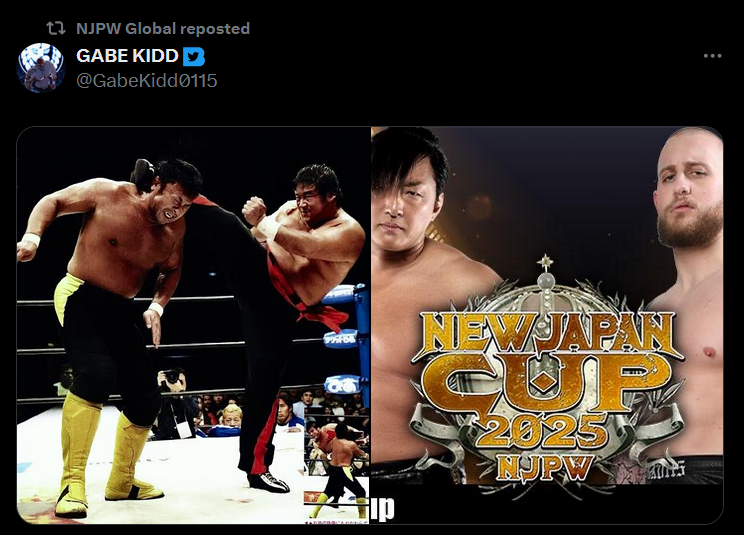
Task: Open the three-dot more options menu
Action: click(x=712, y=56)
